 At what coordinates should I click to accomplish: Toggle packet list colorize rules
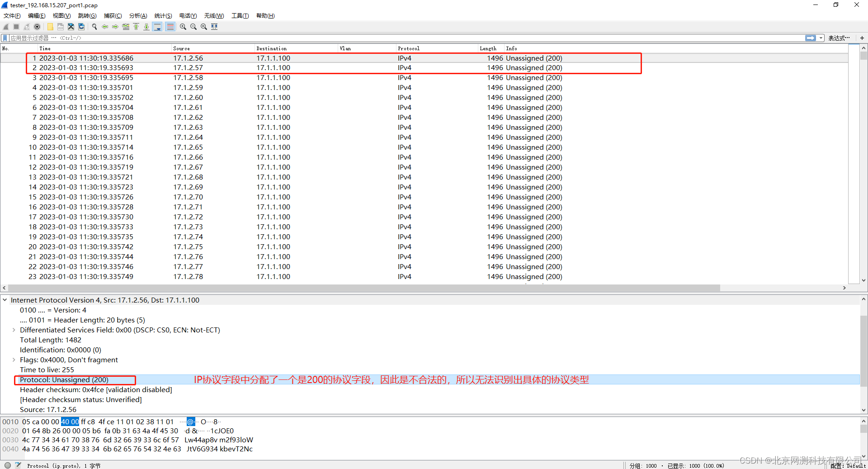pyautogui.click(x=170, y=27)
